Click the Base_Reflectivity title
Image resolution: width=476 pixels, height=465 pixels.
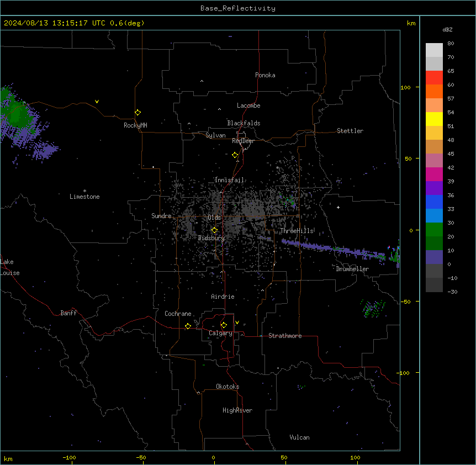[x=238, y=8]
